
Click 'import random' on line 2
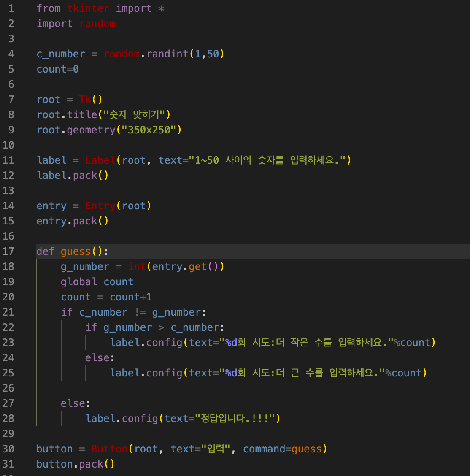pyautogui.click(x=76, y=23)
